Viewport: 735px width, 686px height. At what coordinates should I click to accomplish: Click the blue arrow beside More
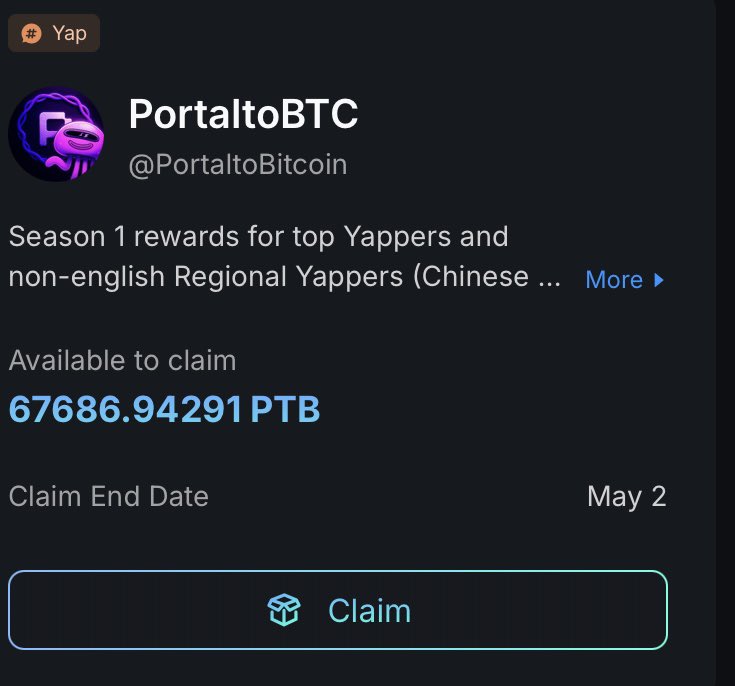click(659, 280)
